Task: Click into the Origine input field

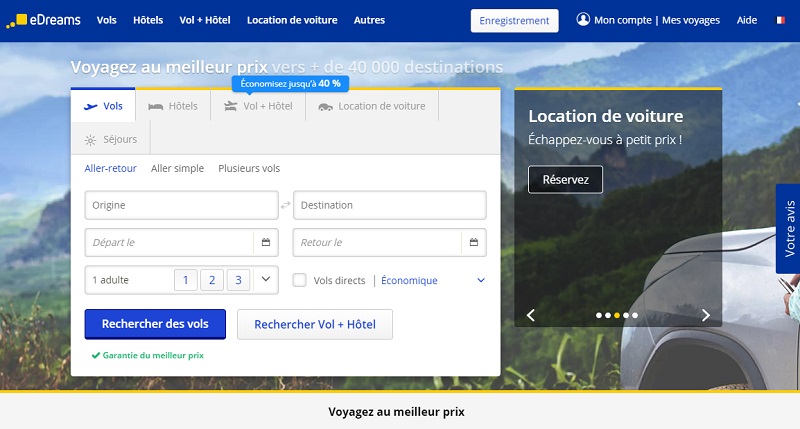Action: (x=180, y=205)
